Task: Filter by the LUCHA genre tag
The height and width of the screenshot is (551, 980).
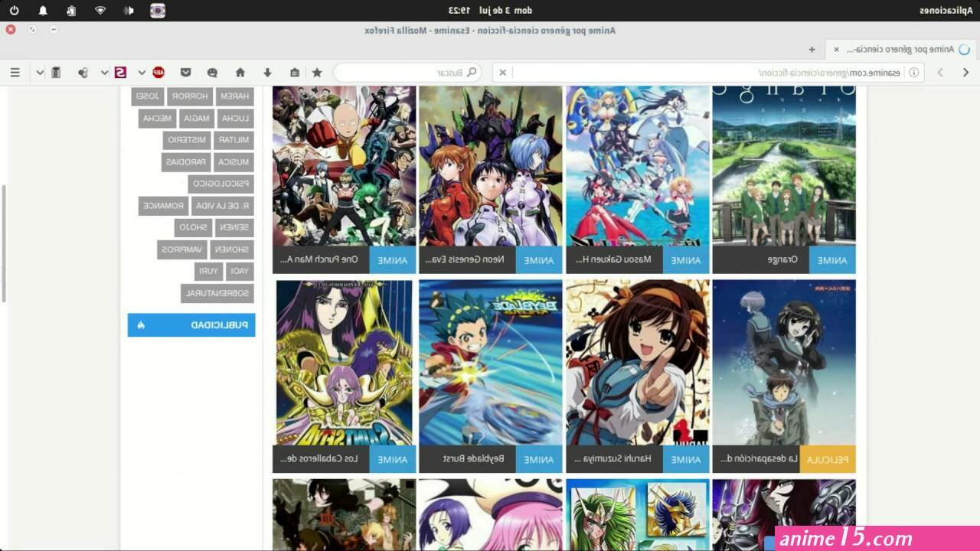Action: coord(235,119)
